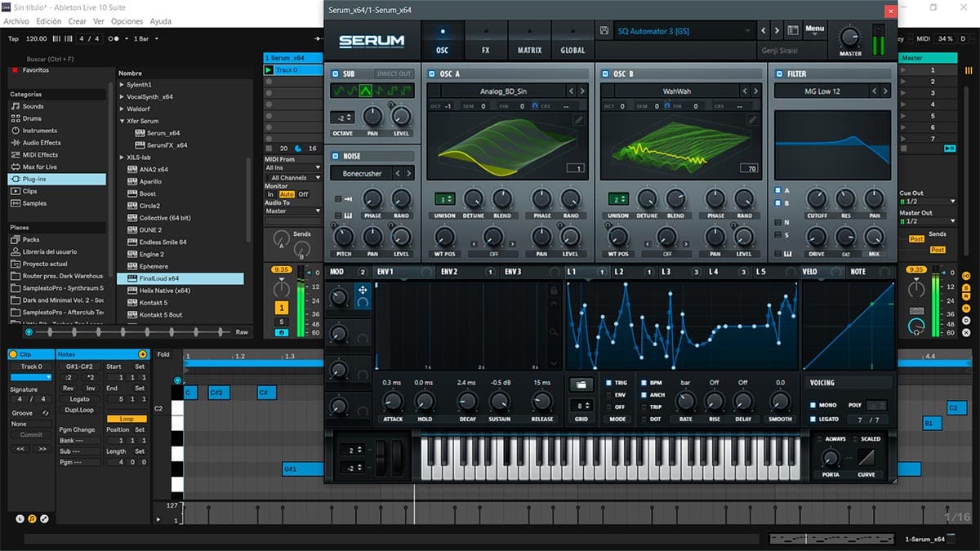980x551 pixels.
Task: Set Monitor to Off
Action: coord(303,194)
